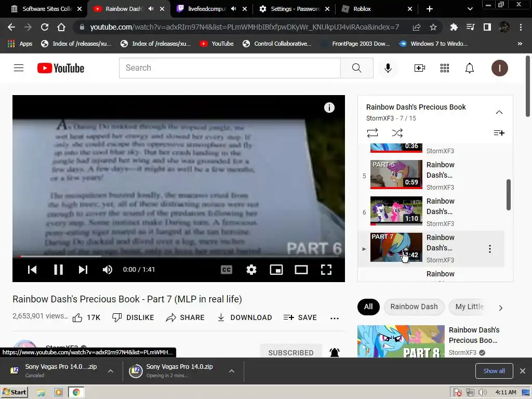Screen dimensions: 532x399
Task: Click the SHARE button
Action: click(x=185, y=317)
